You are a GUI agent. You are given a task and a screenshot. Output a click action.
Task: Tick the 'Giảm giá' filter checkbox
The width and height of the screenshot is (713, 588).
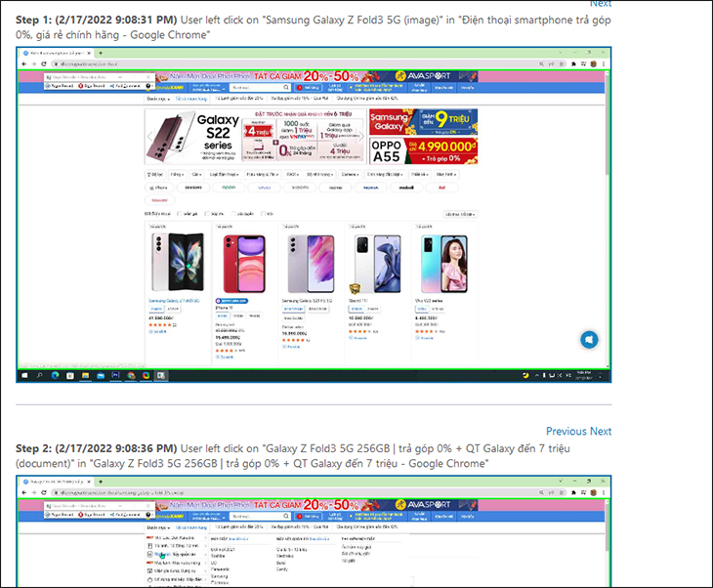[x=180, y=214]
